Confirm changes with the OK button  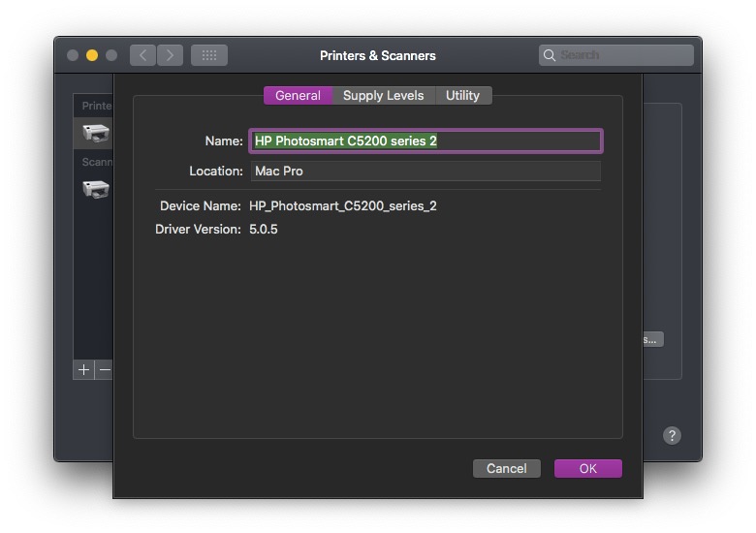(587, 468)
